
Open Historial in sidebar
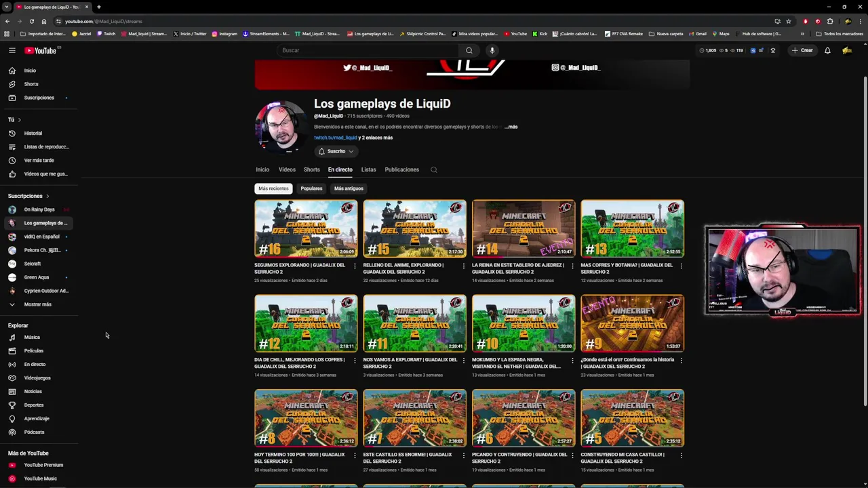[x=33, y=134]
